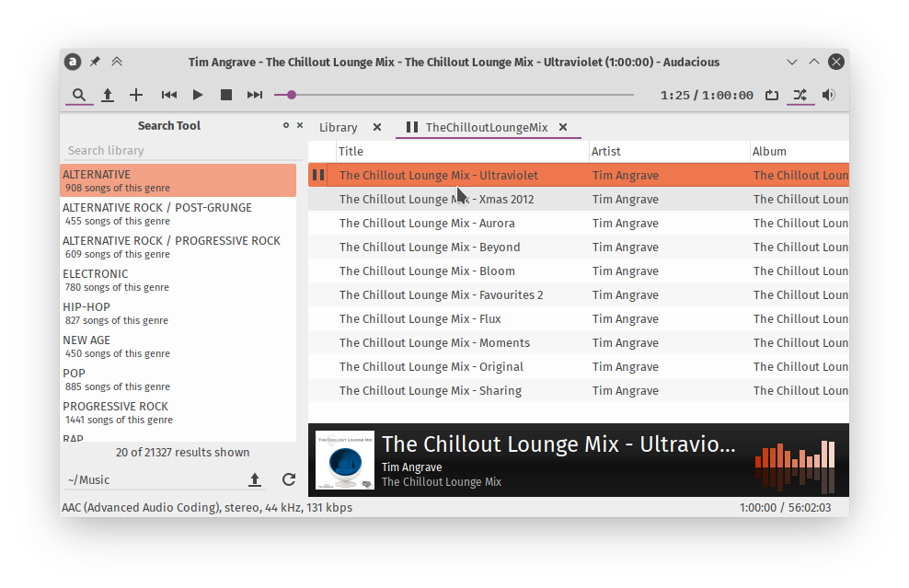The image size is (909, 588).
Task: Sort by Album column header
Action: click(x=800, y=151)
